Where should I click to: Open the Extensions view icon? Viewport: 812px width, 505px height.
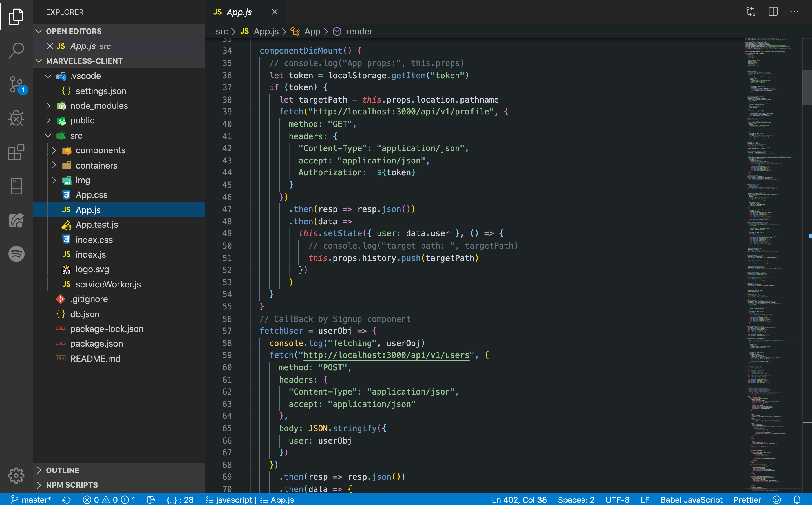[x=16, y=152]
